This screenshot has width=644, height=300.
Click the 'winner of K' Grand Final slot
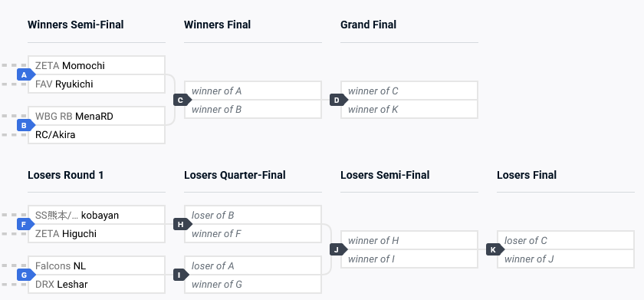tap(409, 109)
